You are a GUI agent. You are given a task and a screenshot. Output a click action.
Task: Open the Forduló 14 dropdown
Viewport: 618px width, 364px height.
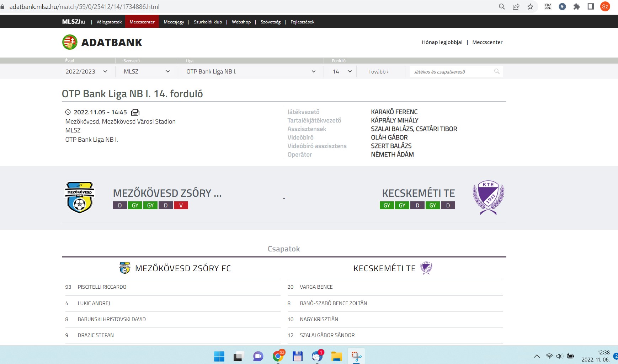342,71
